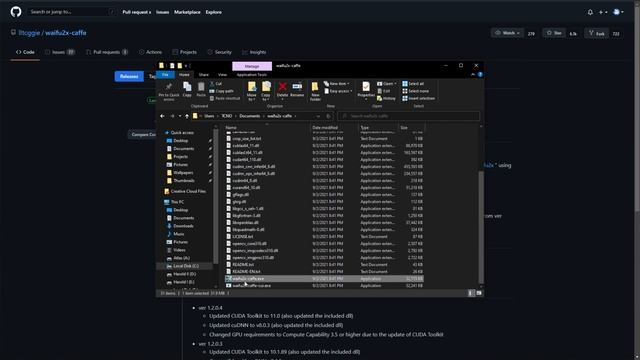640x360 pixels.
Task: Expand the Copy to dropdown
Action: click(266, 97)
